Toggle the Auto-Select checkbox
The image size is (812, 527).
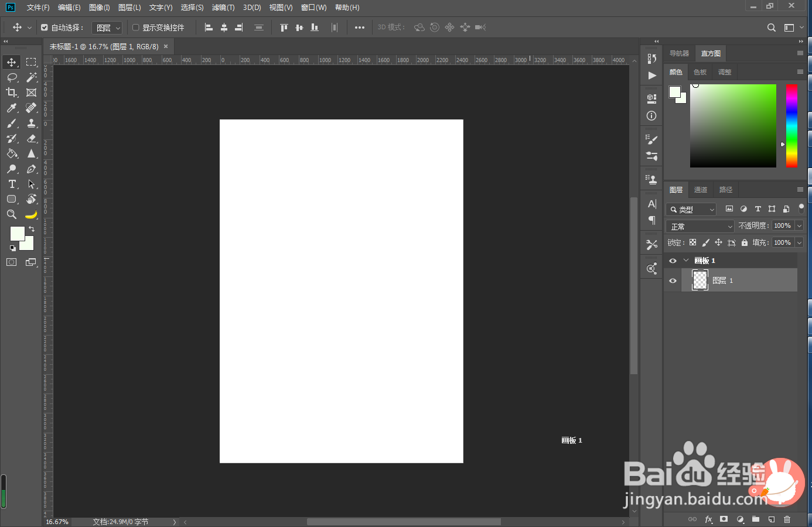[45, 28]
